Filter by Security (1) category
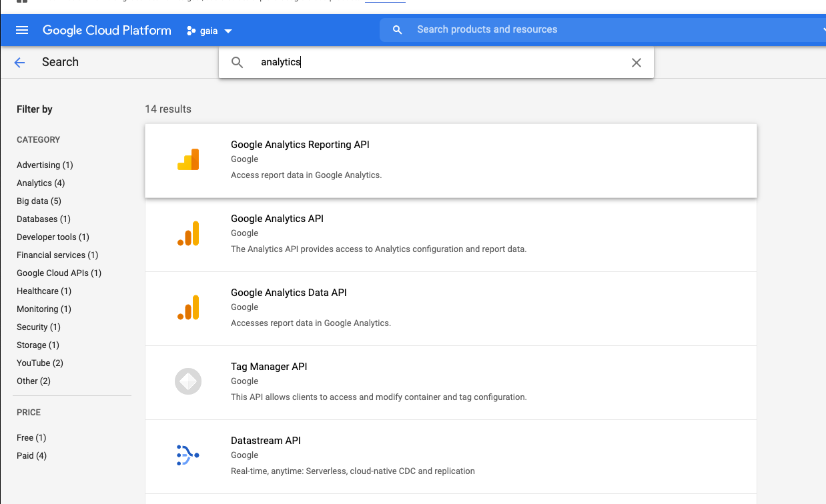Viewport: 826px width, 504px height. coord(39,327)
